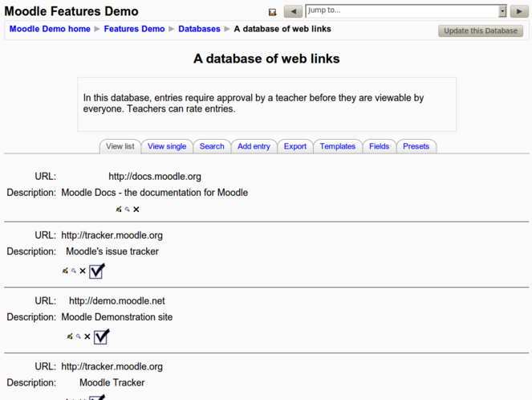Open the Add entry tab
This screenshot has width=532, height=400.
[254, 146]
